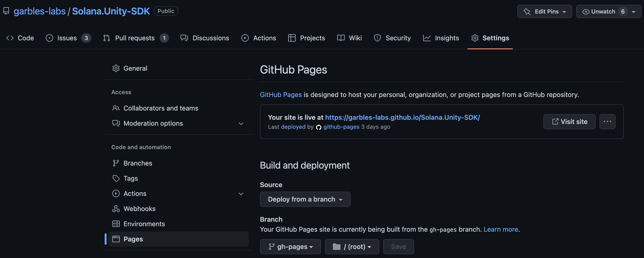Click the Security shield icon
The height and width of the screenshot is (258, 644).
pos(377,38)
